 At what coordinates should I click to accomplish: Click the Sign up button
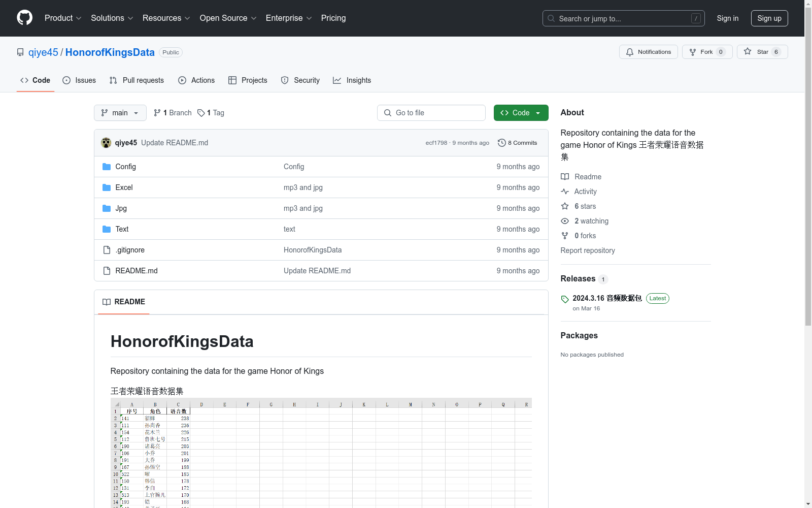point(769,18)
